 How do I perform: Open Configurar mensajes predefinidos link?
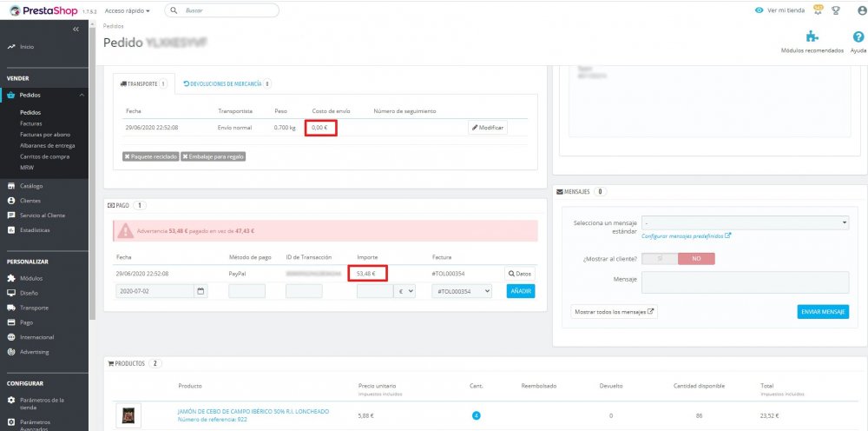pyautogui.click(x=687, y=236)
